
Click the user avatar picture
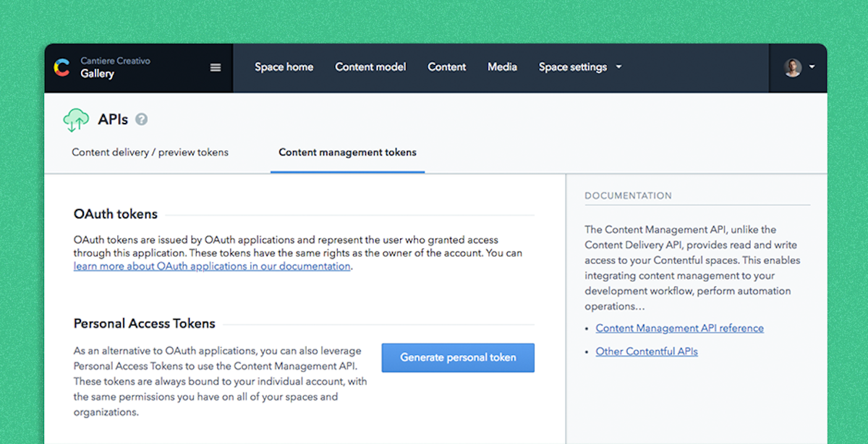coord(793,67)
